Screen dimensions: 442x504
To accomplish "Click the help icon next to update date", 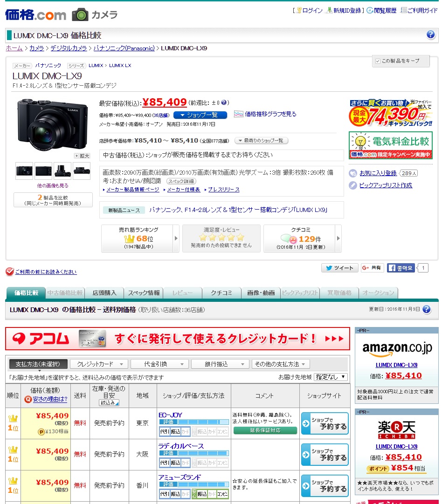I will coord(426,309).
